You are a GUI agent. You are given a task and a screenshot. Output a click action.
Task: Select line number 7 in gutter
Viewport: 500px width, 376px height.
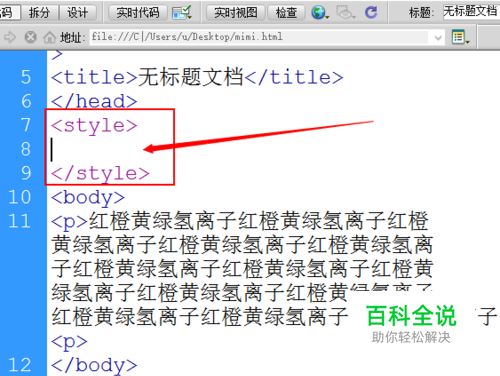click(x=26, y=125)
